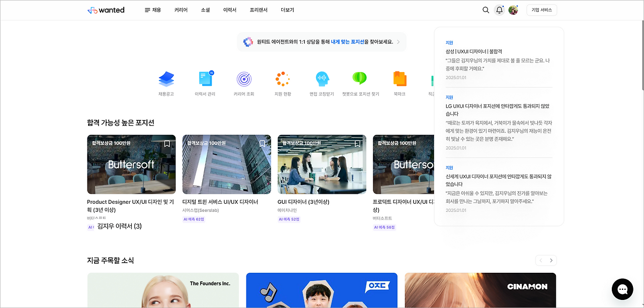Image resolution: width=644 pixels, height=308 pixels.
Task: Open the 지원 현황 shortcut icon
Action: pyautogui.click(x=283, y=79)
